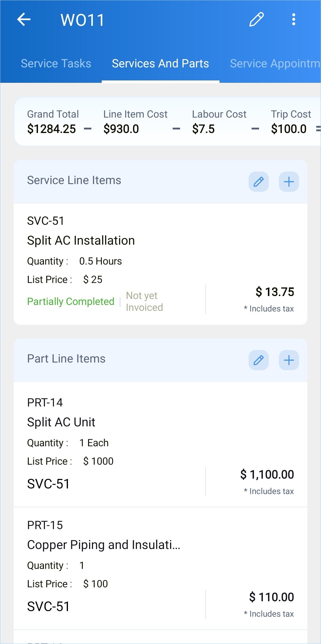
Task: Tap the SVC-51 link under PRT-14
Action: click(x=48, y=484)
